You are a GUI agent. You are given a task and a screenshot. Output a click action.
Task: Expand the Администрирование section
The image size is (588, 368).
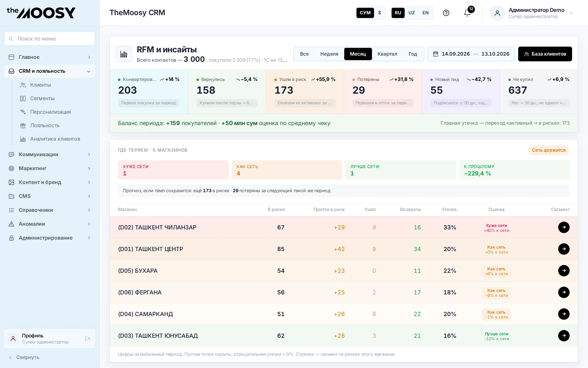point(49,238)
